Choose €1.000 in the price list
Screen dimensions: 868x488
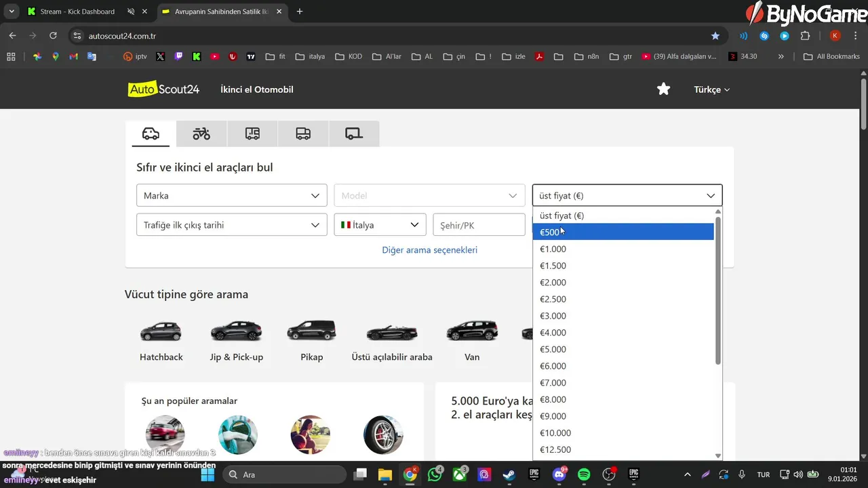[x=624, y=249]
